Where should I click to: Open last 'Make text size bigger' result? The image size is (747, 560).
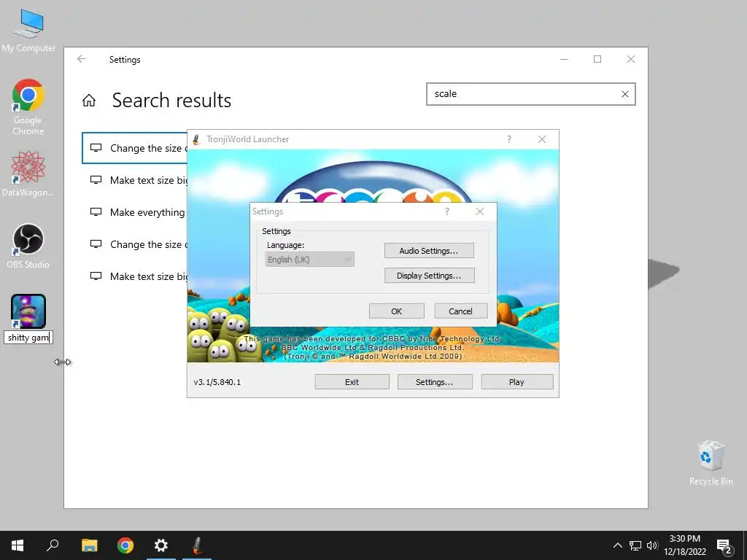pyautogui.click(x=135, y=276)
